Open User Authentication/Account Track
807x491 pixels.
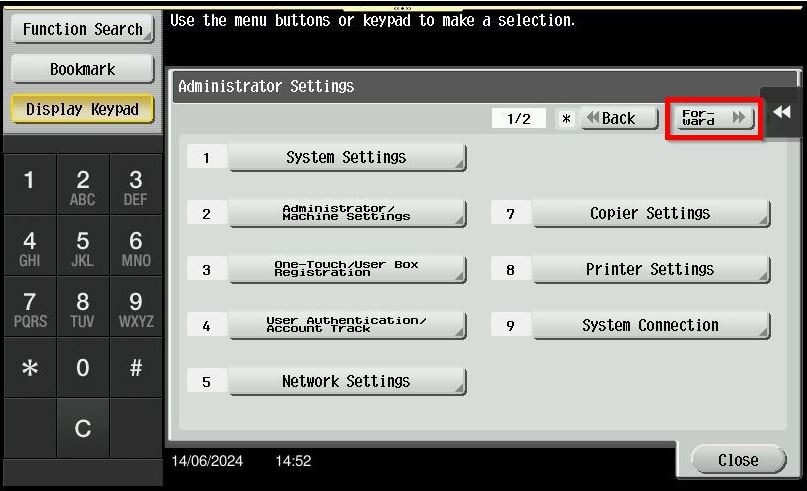(x=346, y=325)
